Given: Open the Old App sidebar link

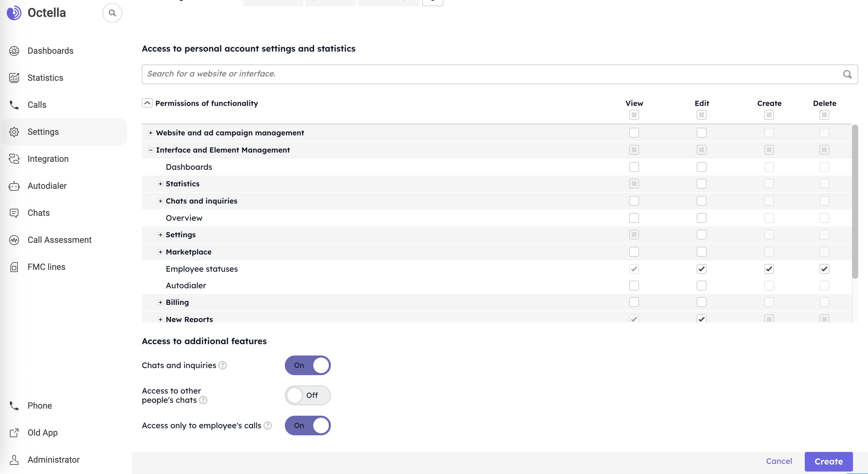Looking at the screenshot, I should coord(42,433).
